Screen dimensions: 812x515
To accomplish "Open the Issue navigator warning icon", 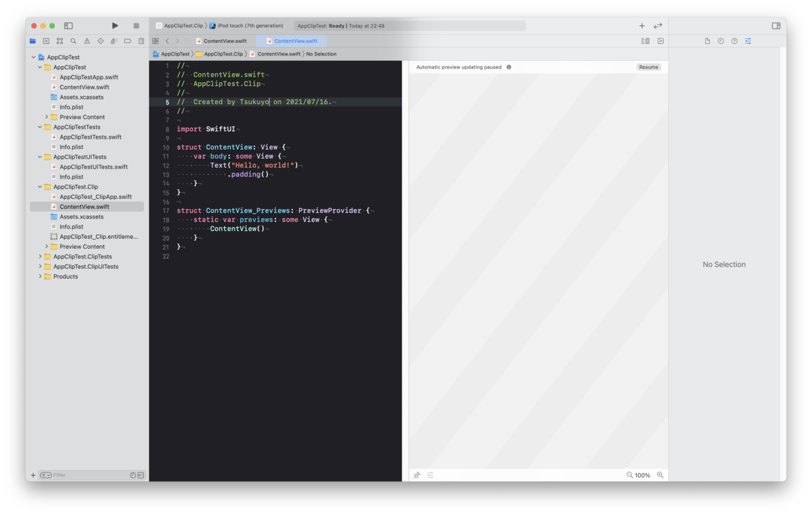I will click(87, 41).
